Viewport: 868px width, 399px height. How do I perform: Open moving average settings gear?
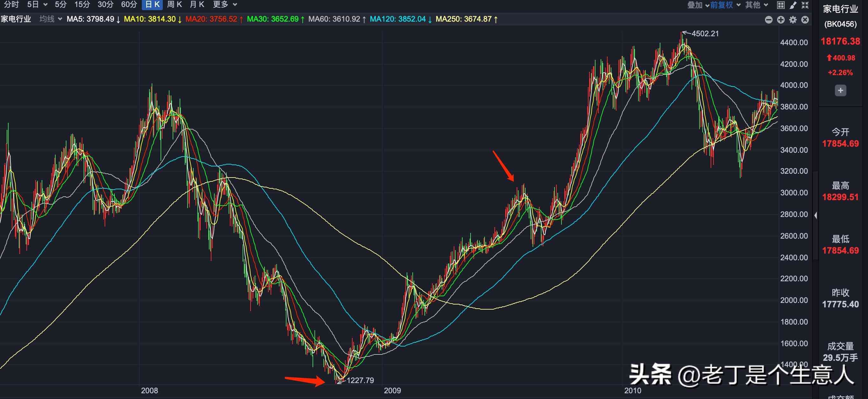793,20
